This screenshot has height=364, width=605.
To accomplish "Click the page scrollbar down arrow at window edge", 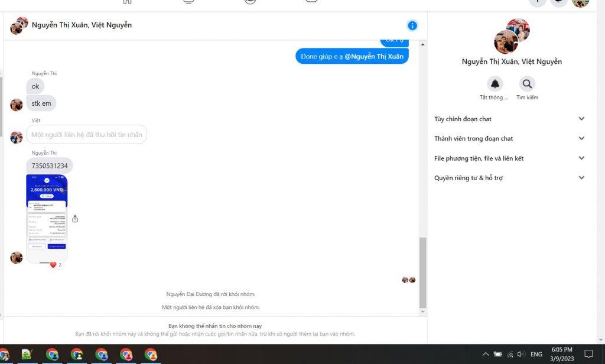I will pyautogui.click(x=601, y=340).
